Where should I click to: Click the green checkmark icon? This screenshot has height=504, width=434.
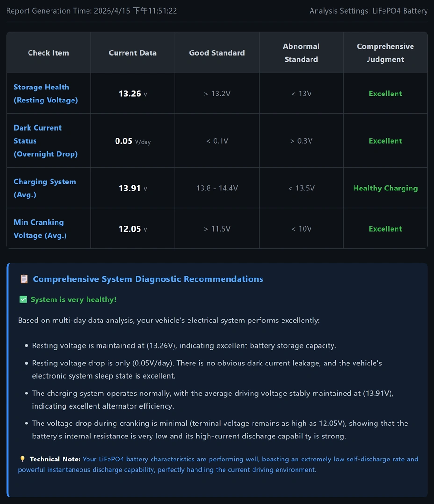pos(23,299)
